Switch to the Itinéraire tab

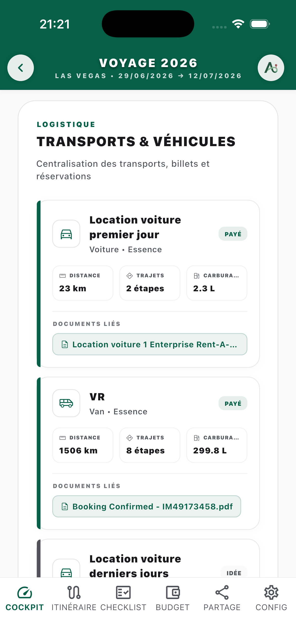(74, 599)
